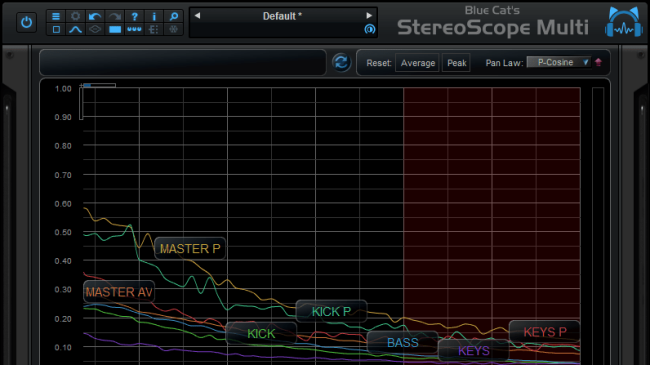The height and width of the screenshot is (365, 650).
Task: Select the purple KEYS curve label
Action: point(473,351)
